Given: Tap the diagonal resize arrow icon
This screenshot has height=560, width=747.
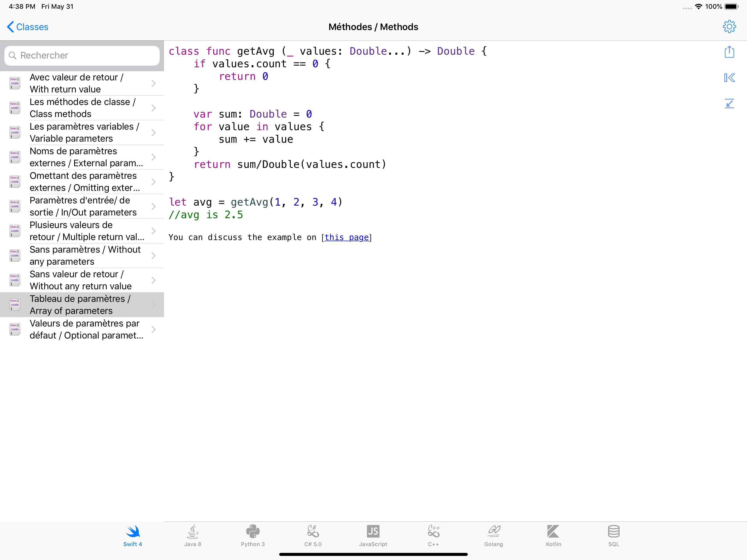Looking at the screenshot, I should (730, 104).
